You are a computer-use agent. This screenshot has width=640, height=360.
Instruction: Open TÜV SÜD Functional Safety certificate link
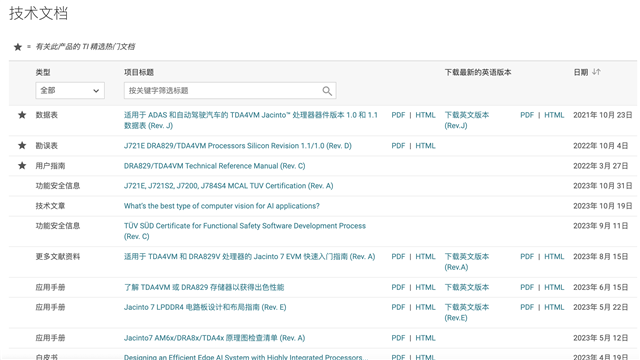coord(245,231)
